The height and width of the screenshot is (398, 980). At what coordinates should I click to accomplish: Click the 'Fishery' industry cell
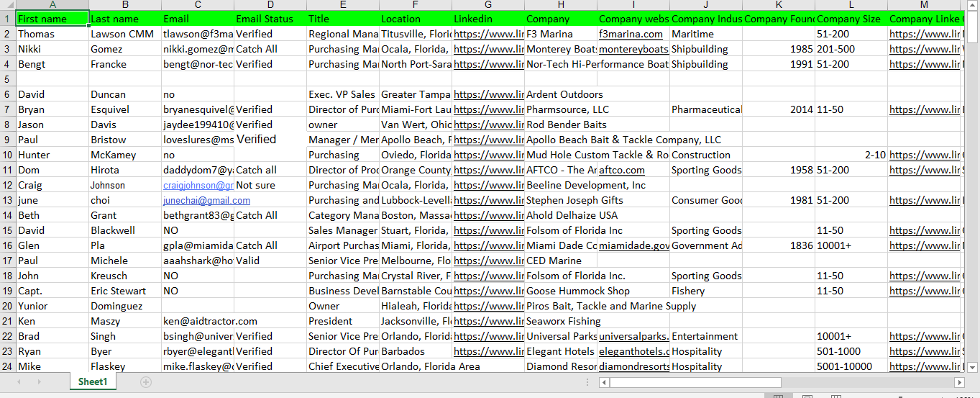point(706,291)
